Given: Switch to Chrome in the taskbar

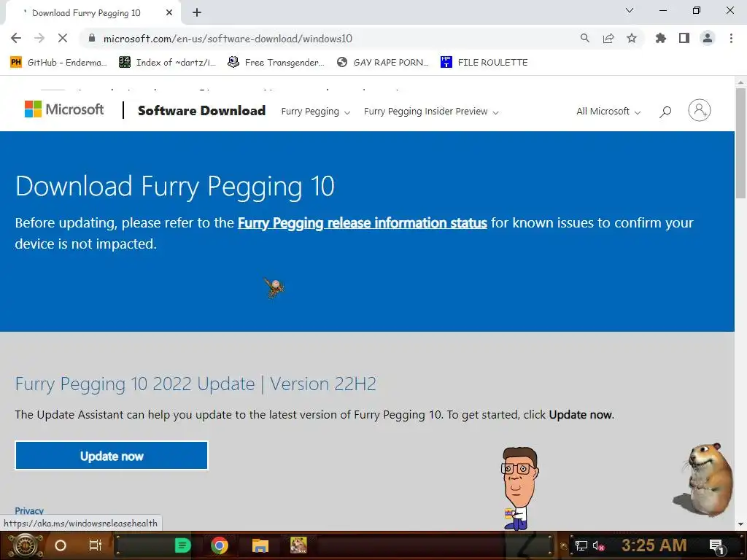Looking at the screenshot, I should pyautogui.click(x=220, y=545).
